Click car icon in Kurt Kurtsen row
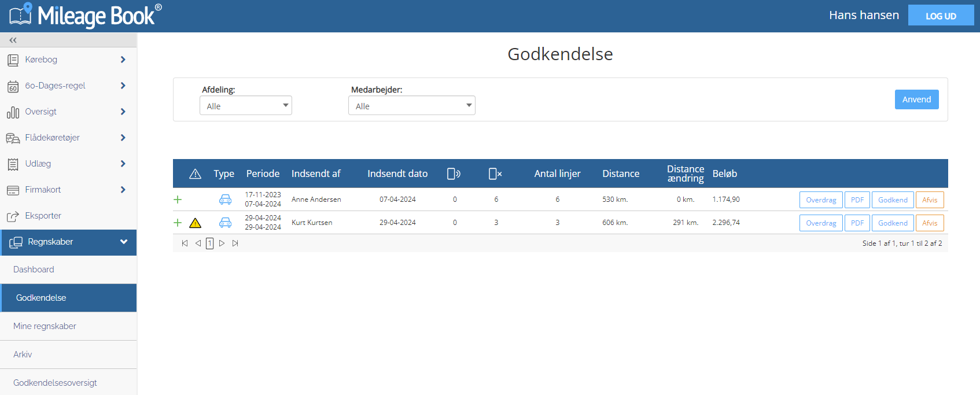 click(225, 223)
